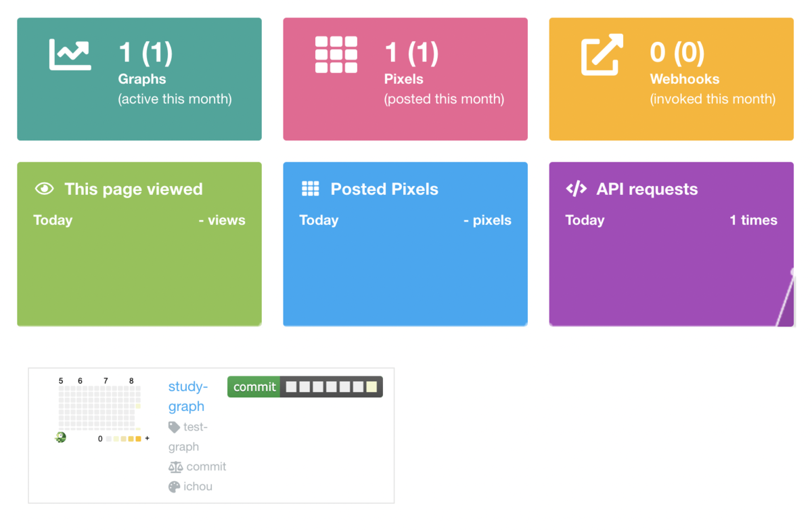Open the study-graph link

pyautogui.click(x=188, y=397)
